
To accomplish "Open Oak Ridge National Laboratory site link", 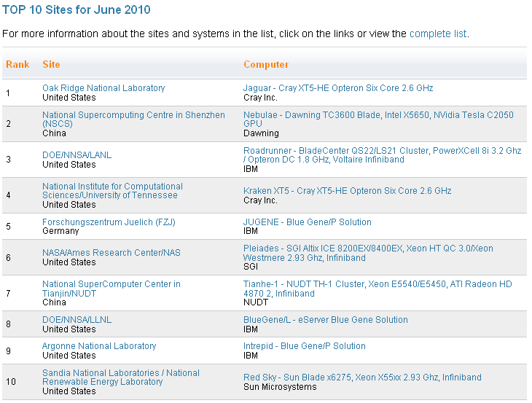I will pyautogui.click(x=103, y=88).
